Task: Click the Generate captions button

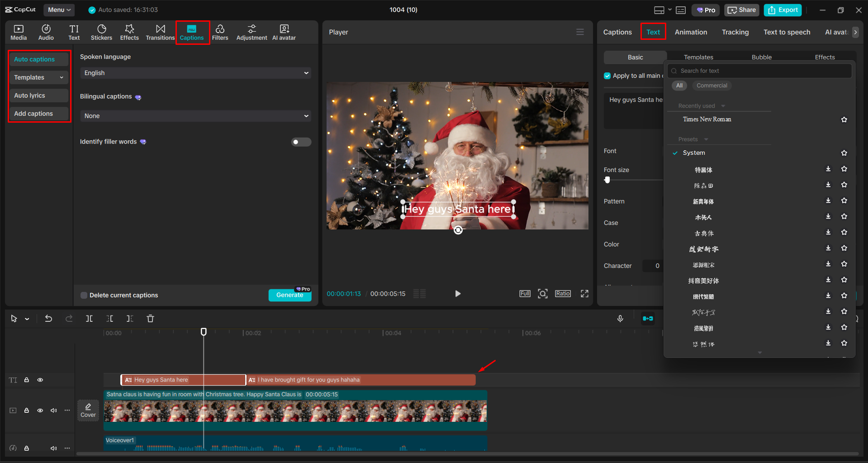Action: tap(290, 295)
